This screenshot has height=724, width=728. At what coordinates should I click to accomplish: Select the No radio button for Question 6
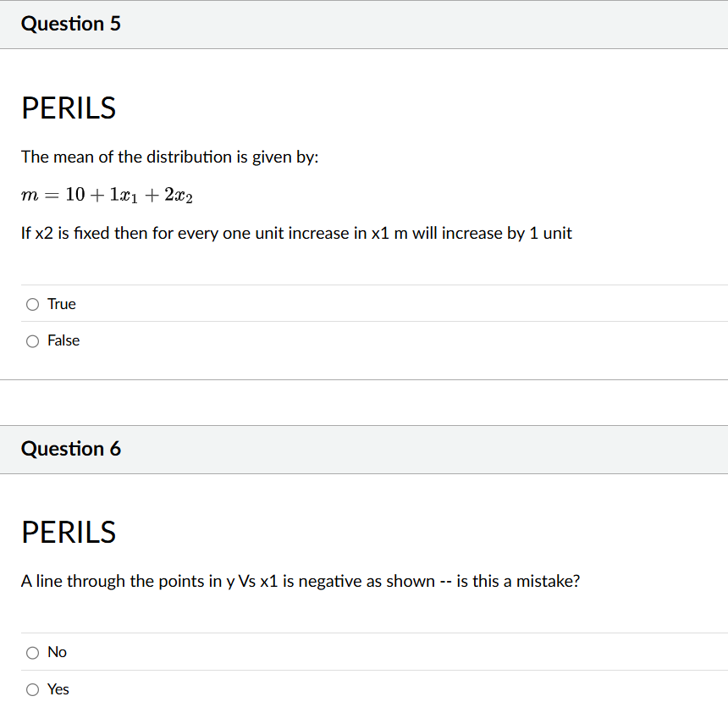31,652
